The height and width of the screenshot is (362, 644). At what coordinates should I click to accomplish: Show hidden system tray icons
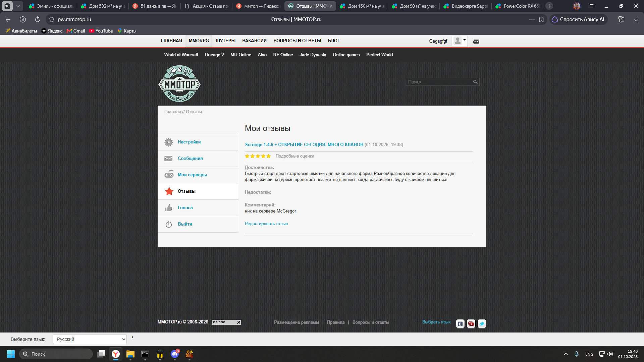click(x=566, y=354)
